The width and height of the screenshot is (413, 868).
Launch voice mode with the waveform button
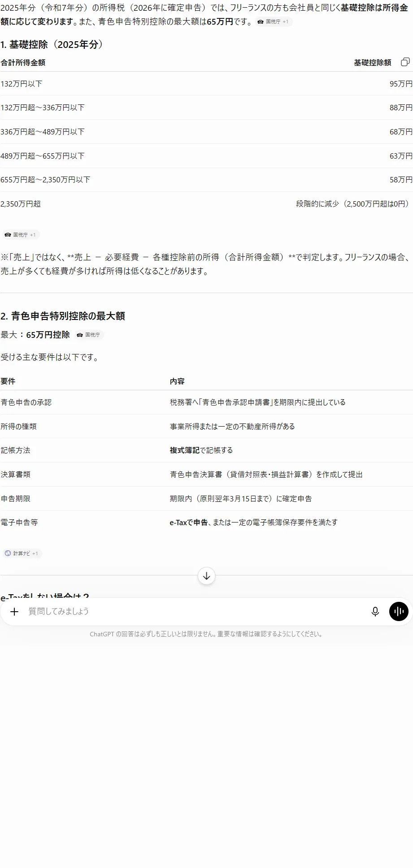pyautogui.click(x=399, y=611)
